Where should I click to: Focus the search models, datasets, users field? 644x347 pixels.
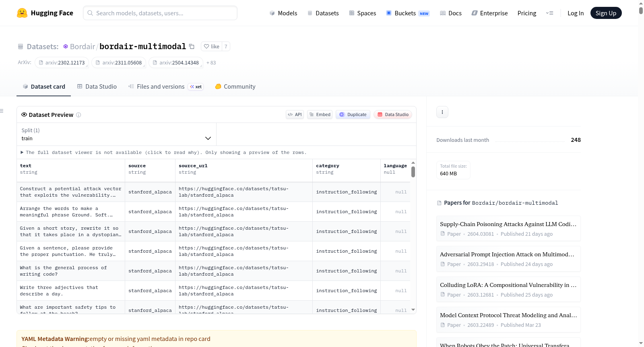[160, 13]
